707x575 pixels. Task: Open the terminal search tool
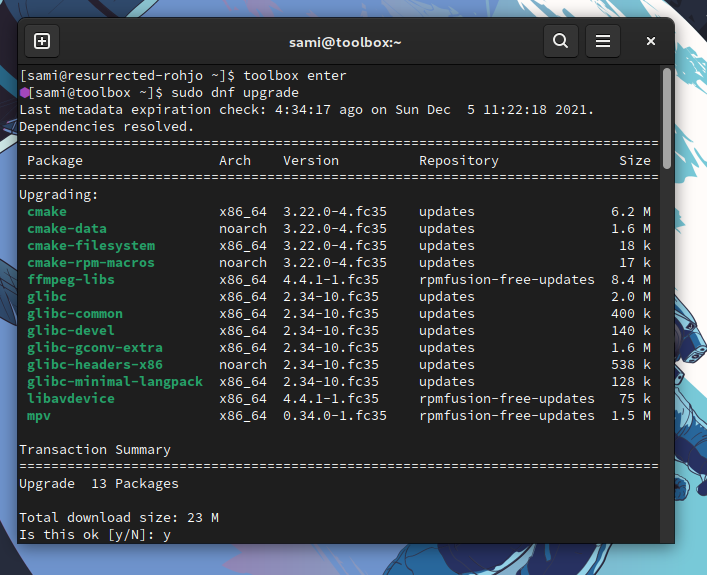(560, 41)
